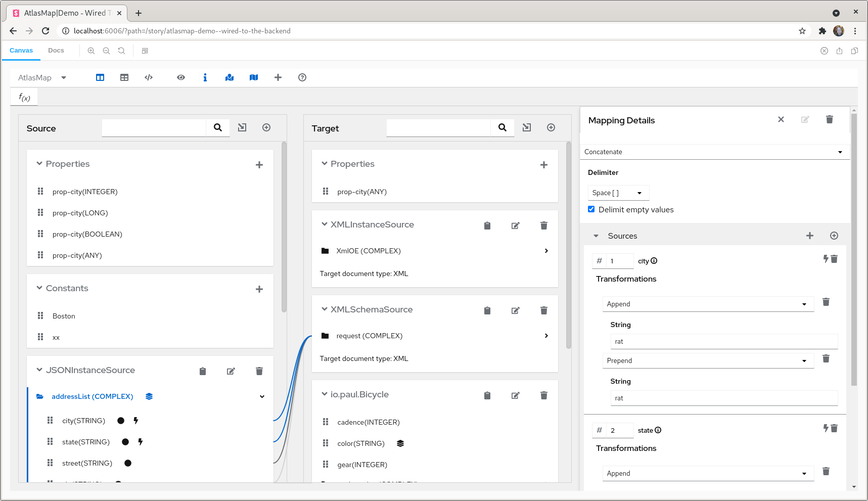Screen dimensions: 868x501
Task: Toggle mapped fields visibility with the info icon
Action: (205, 77)
